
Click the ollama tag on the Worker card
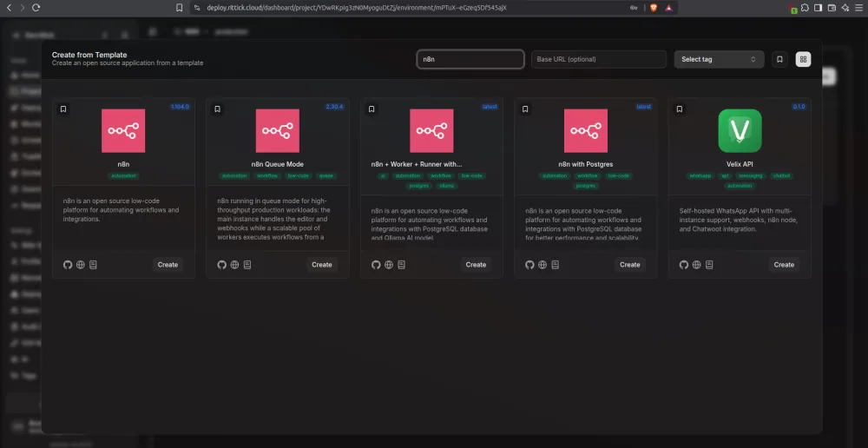[x=446, y=186]
